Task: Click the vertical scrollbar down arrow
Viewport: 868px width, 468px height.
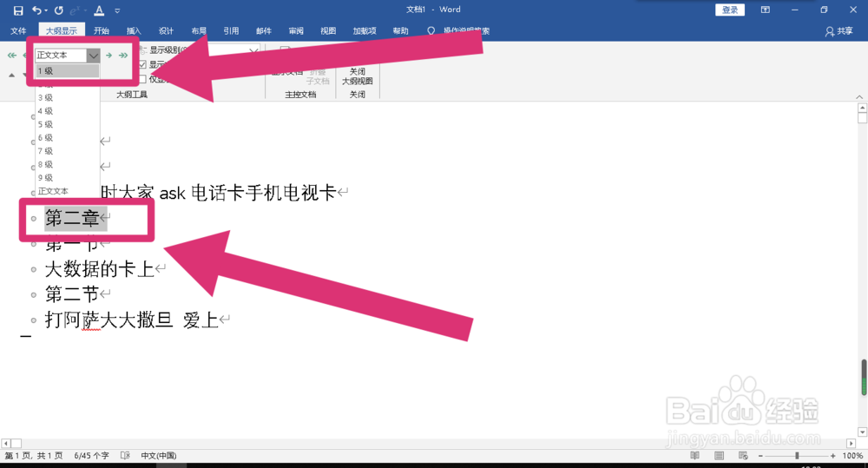Action: [862, 432]
